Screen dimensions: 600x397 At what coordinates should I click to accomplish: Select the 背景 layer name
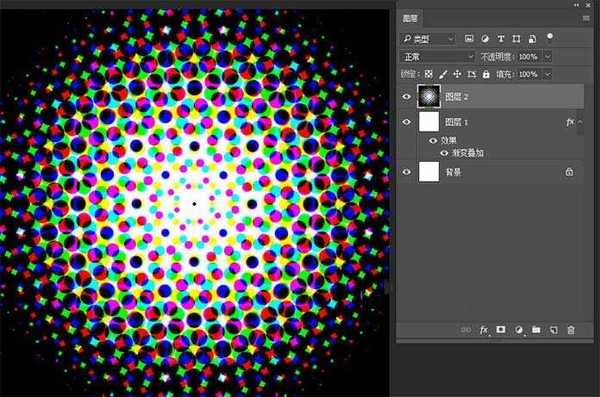[x=453, y=172]
